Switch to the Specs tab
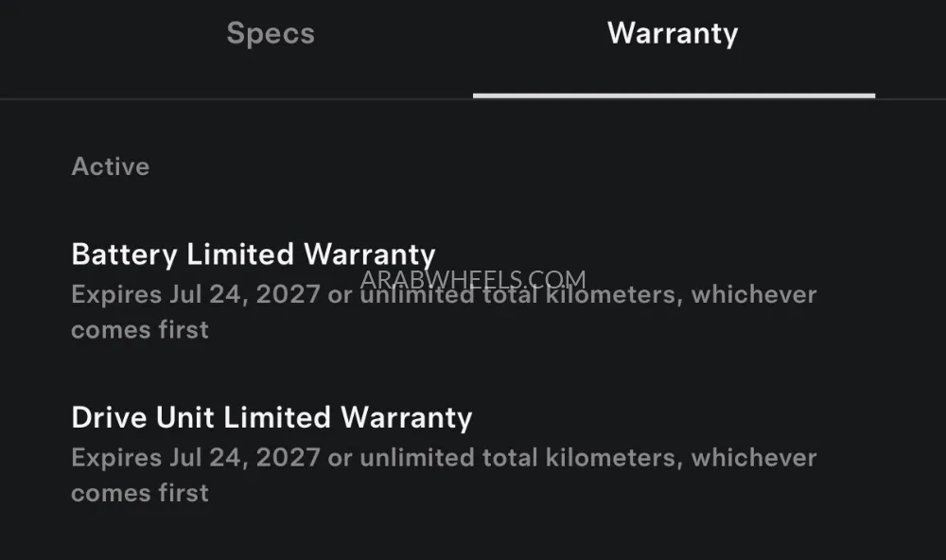The image size is (946, 560). pyautogui.click(x=271, y=34)
